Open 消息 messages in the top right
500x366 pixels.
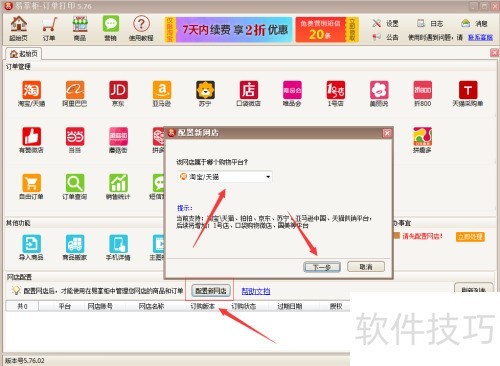click(475, 23)
